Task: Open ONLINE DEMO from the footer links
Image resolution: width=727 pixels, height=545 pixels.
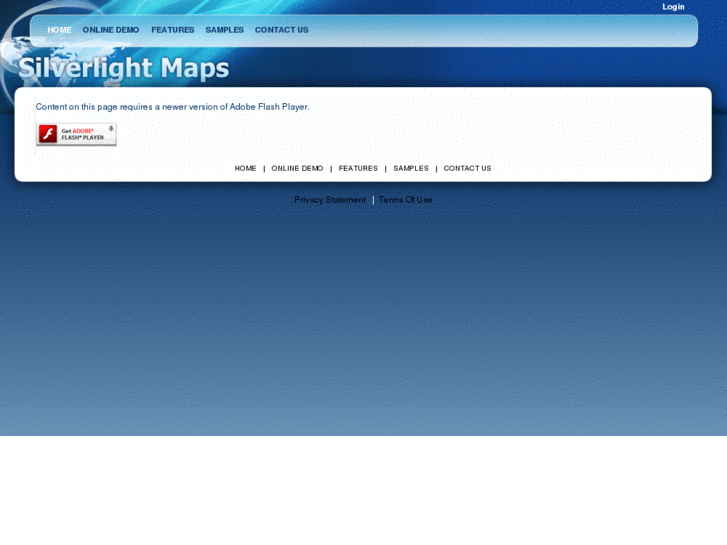Action: (x=297, y=168)
